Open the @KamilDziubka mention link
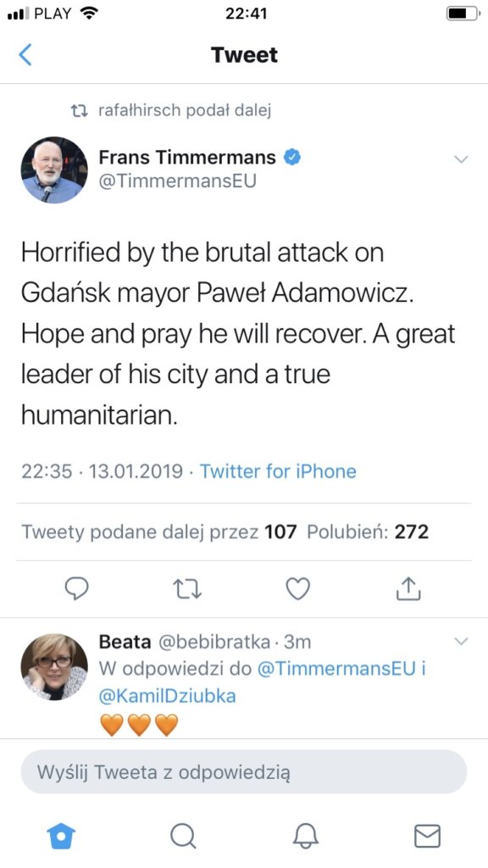The width and height of the screenshot is (488, 868). (167, 695)
